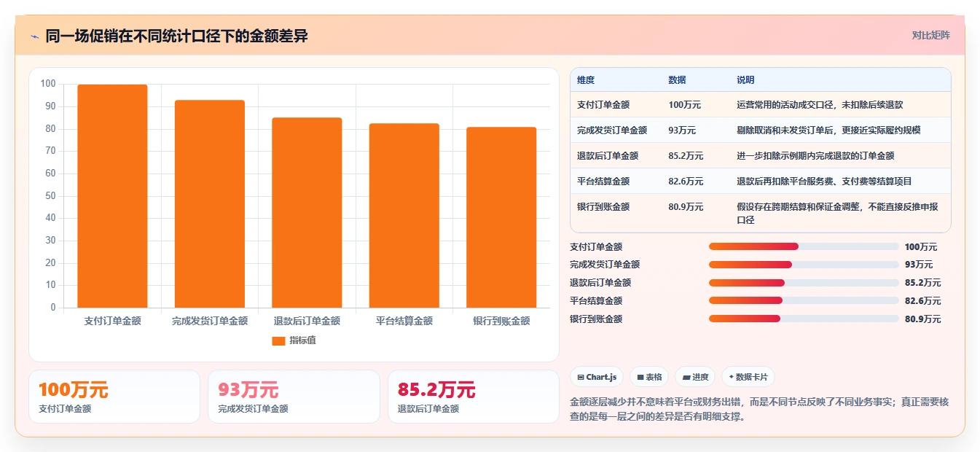Click x-axis label 支付订单金额 under chart
The height and width of the screenshot is (452, 980).
112,321
